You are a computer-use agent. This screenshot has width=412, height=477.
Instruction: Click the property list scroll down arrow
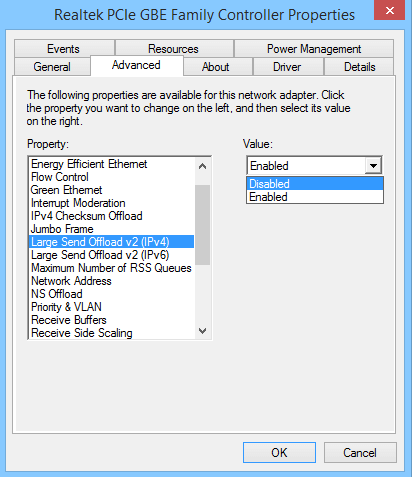202,331
